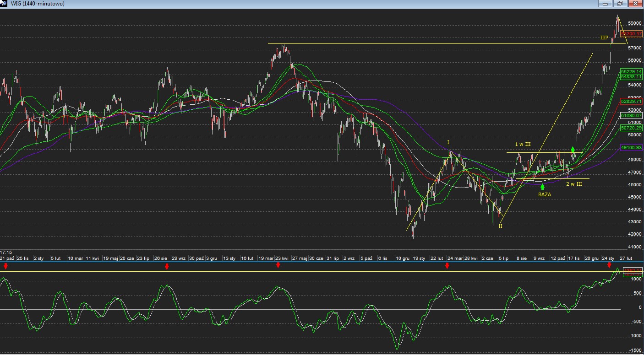Click the orange last-price tag near 58000
This screenshot has width=644, height=355.
click(x=631, y=33)
